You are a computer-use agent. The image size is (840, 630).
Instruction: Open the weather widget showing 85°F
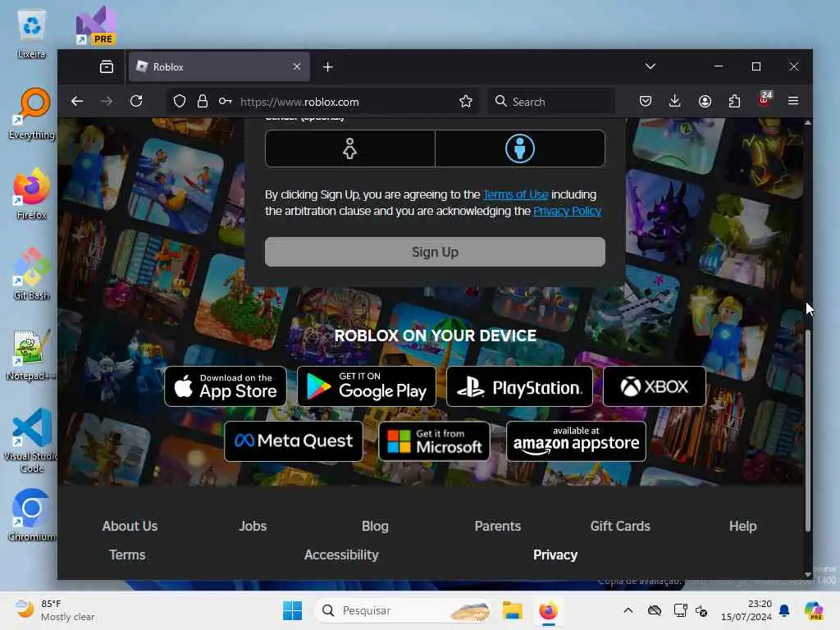54,610
